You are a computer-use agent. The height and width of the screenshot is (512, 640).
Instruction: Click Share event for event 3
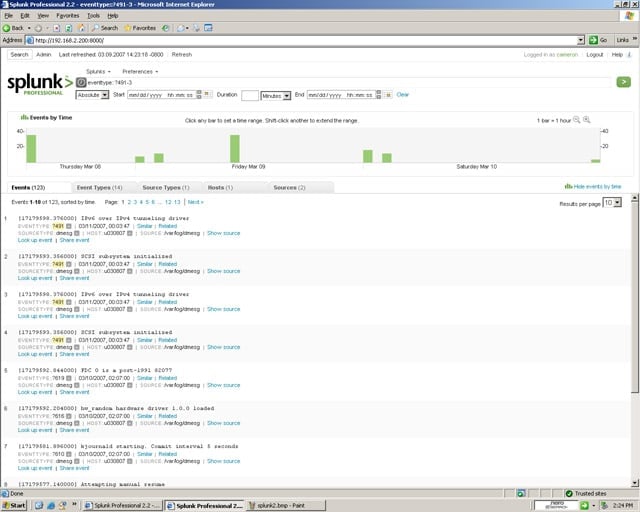click(74, 316)
